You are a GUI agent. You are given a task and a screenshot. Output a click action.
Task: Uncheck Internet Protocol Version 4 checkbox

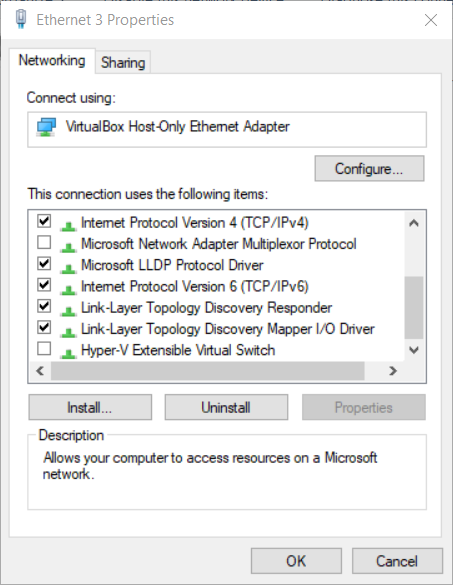(44, 221)
